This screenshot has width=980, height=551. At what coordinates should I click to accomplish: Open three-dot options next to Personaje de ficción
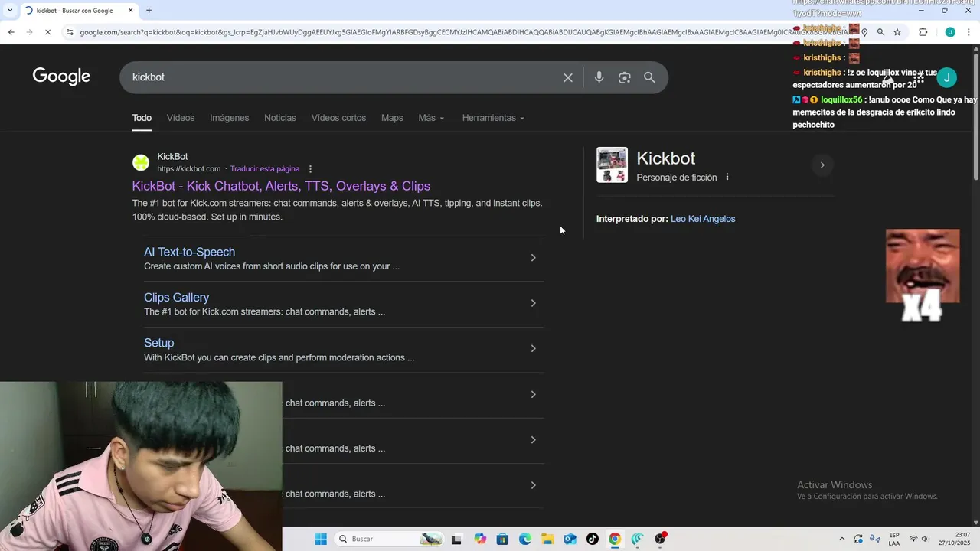(727, 178)
